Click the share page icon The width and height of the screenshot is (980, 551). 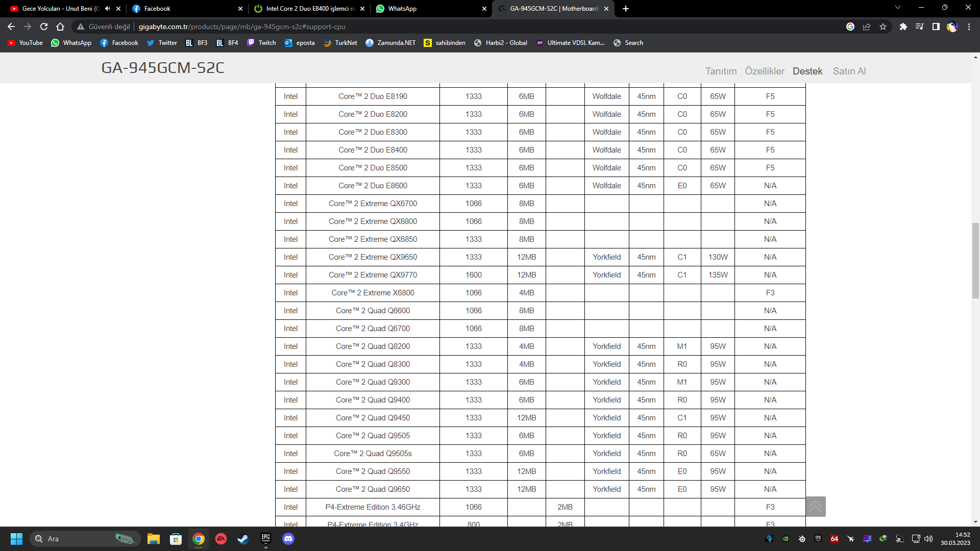coord(867,27)
